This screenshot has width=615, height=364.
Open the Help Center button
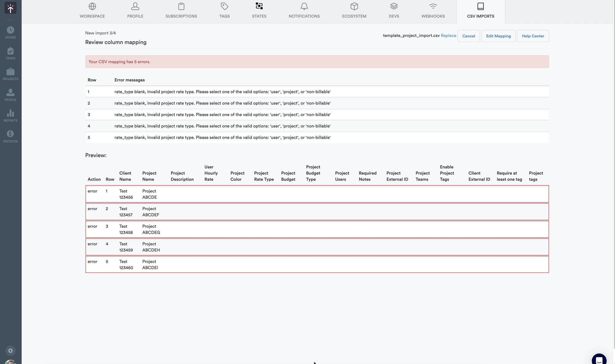[x=533, y=36]
